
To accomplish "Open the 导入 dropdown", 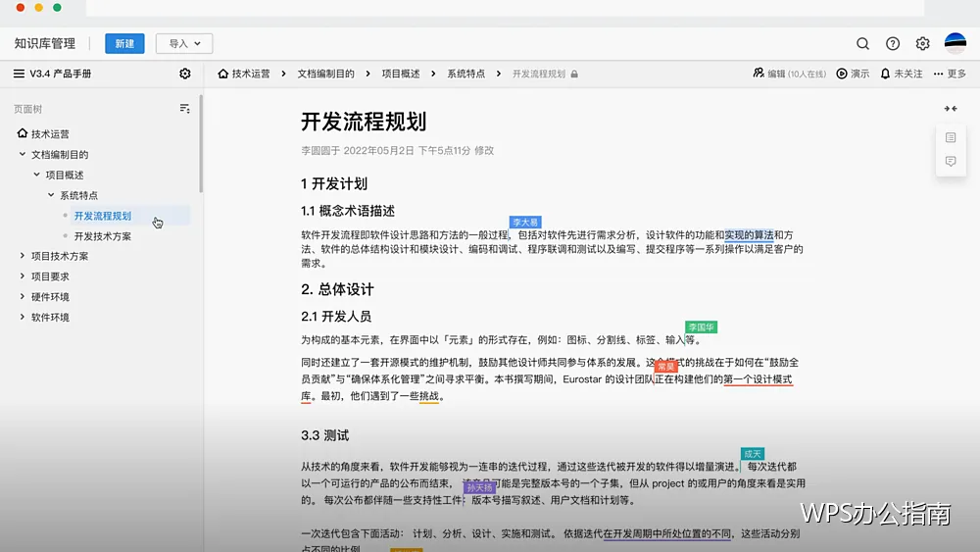I will [184, 43].
